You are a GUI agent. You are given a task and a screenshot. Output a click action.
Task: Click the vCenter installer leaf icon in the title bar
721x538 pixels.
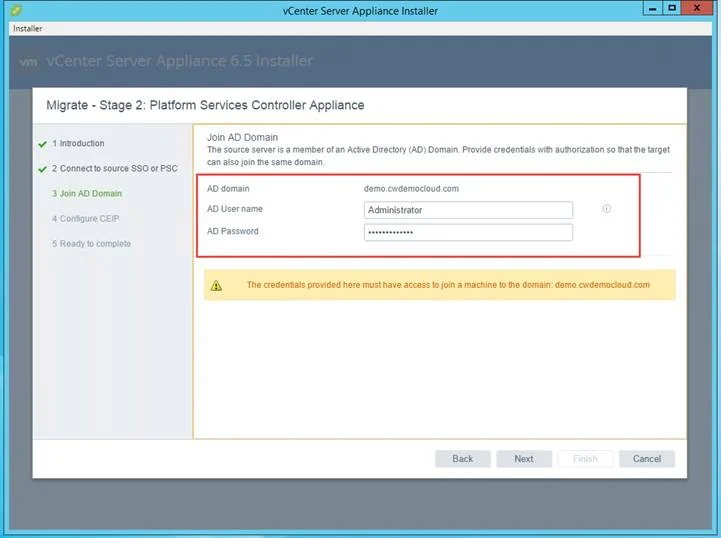(x=16, y=10)
